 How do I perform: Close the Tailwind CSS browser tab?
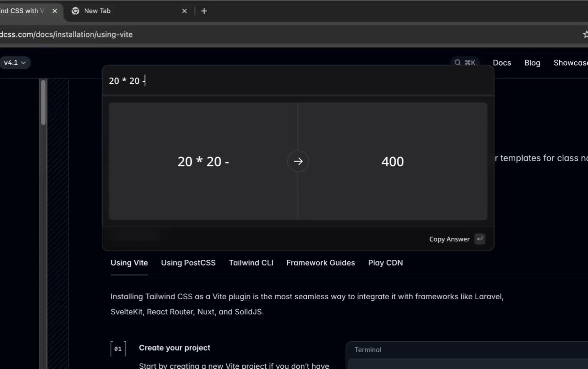pyautogui.click(x=55, y=11)
